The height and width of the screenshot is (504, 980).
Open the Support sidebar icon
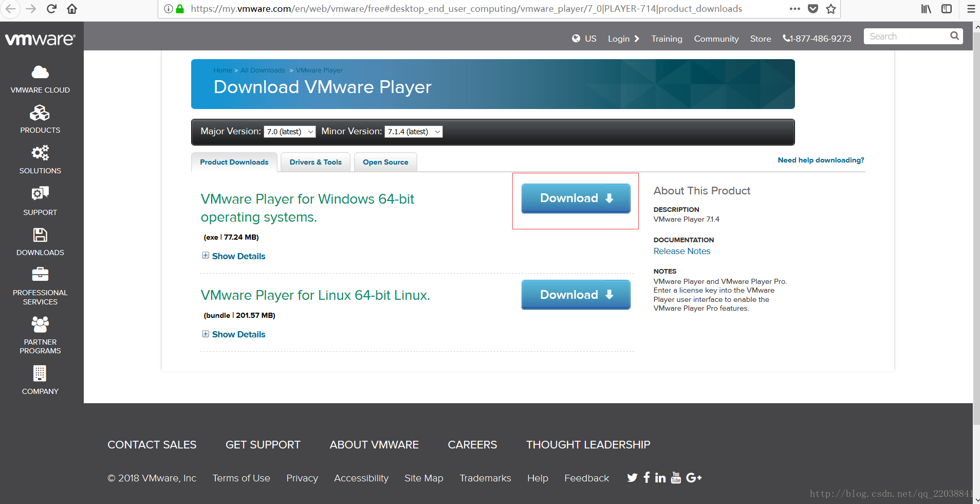tap(40, 193)
